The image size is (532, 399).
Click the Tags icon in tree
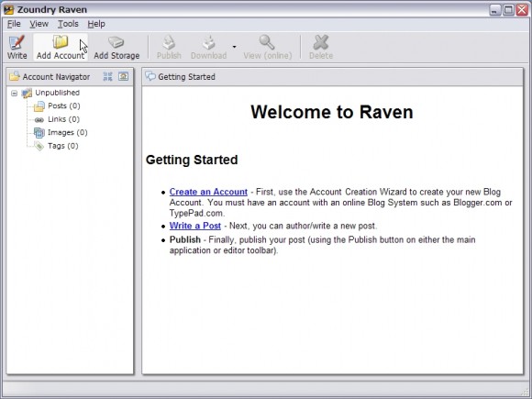tap(39, 146)
